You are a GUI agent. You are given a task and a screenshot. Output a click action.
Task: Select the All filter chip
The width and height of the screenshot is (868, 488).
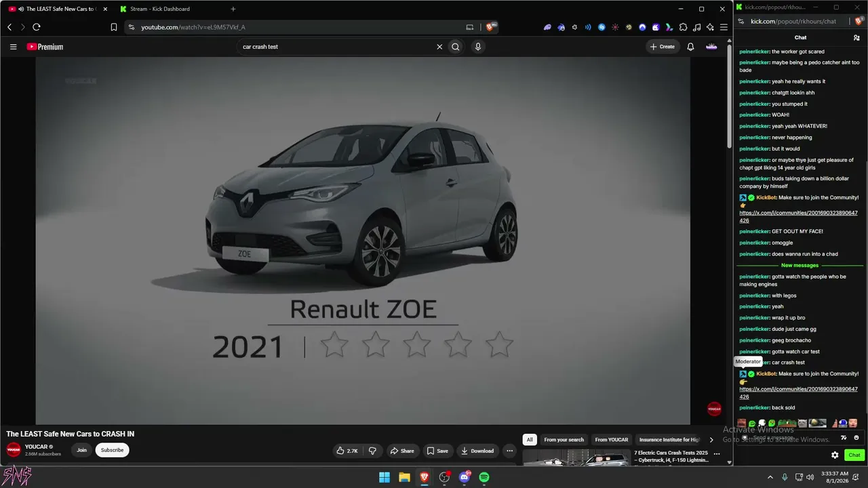[530, 440]
